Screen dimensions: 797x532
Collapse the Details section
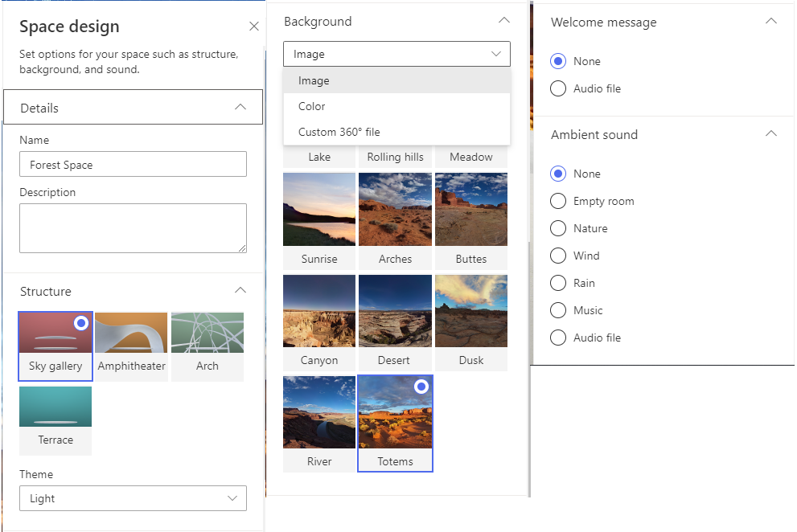point(240,106)
